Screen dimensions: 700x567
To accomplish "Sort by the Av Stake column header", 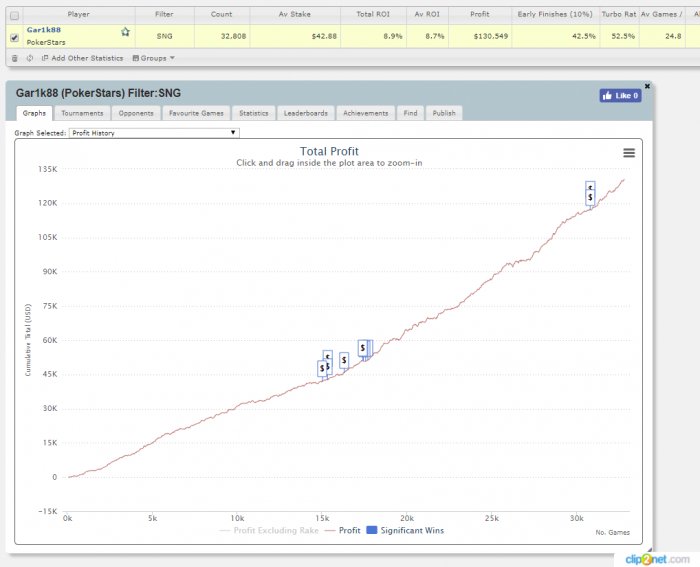I will click(295, 14).
